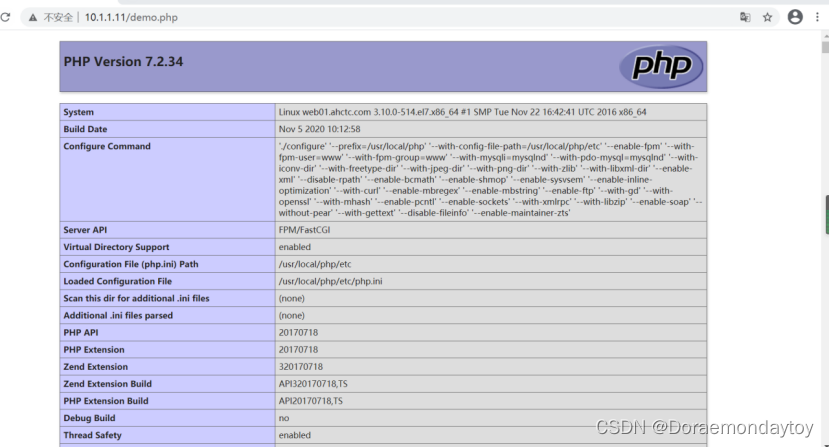829x447 pixels.
Task: Click the PHP API label
Action: click(x=81, y=333)
